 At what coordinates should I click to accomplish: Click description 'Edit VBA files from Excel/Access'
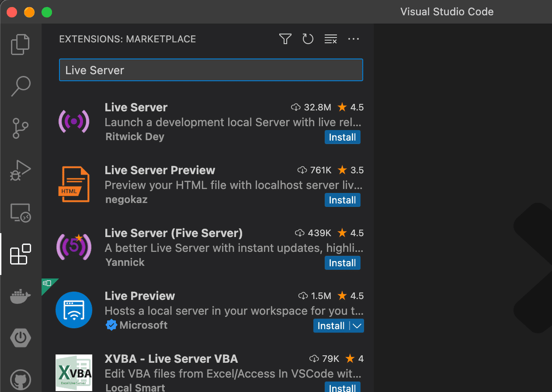[233, 373]
